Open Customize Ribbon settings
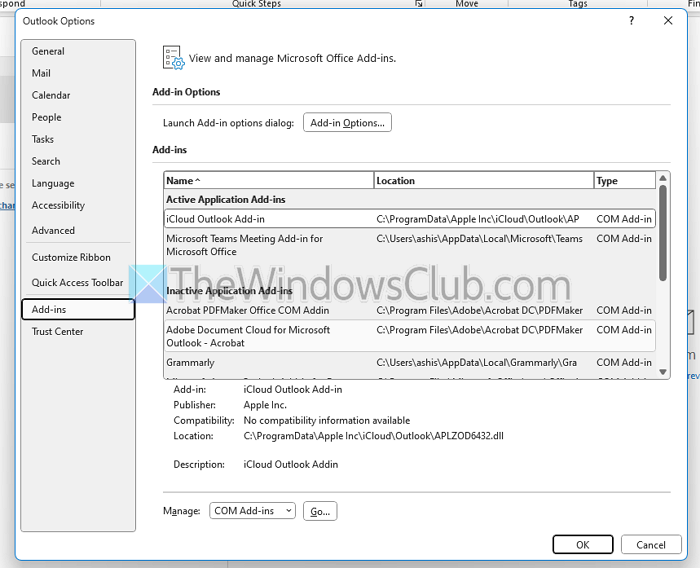Screen dimensions: 700x568 [x=71, y=257]
